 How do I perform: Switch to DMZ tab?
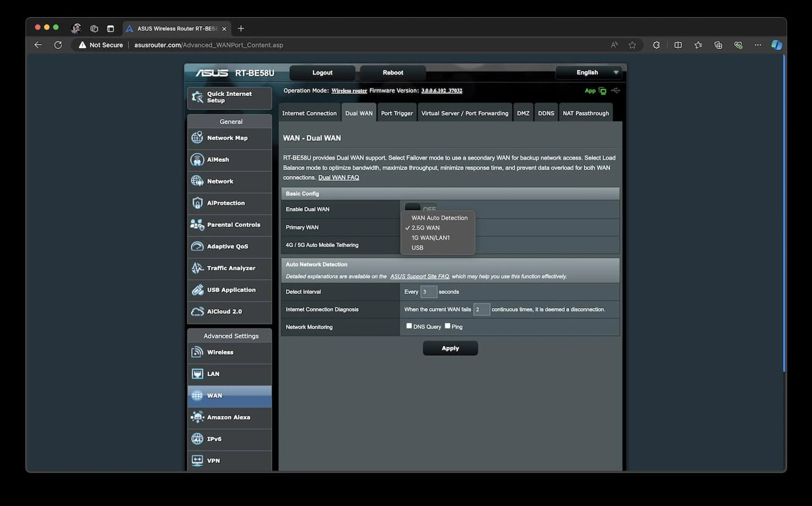(x=523, y=113)
